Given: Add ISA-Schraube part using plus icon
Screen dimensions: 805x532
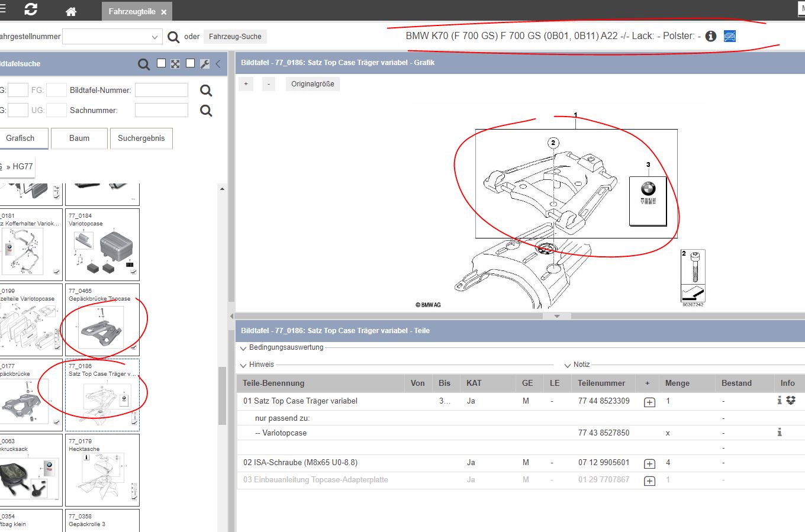Looking at the screenshot, I should [649, 464].
